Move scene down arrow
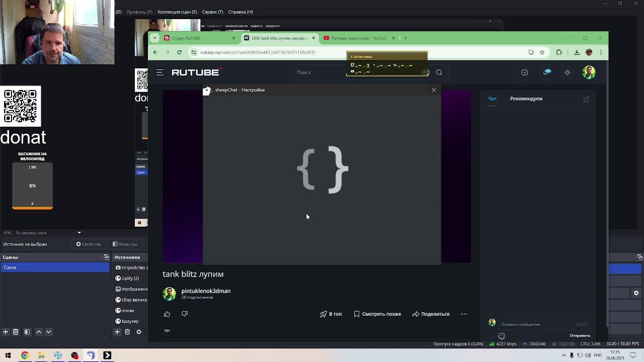Image resolution: width=644 pixels, height=362 pixels. [49, 332]
